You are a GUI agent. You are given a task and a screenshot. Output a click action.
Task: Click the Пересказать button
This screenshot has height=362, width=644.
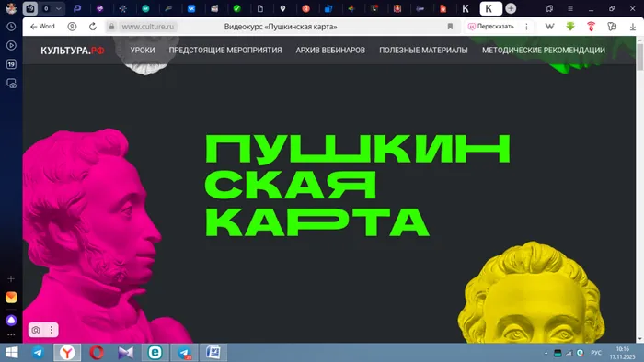(491, 27)
